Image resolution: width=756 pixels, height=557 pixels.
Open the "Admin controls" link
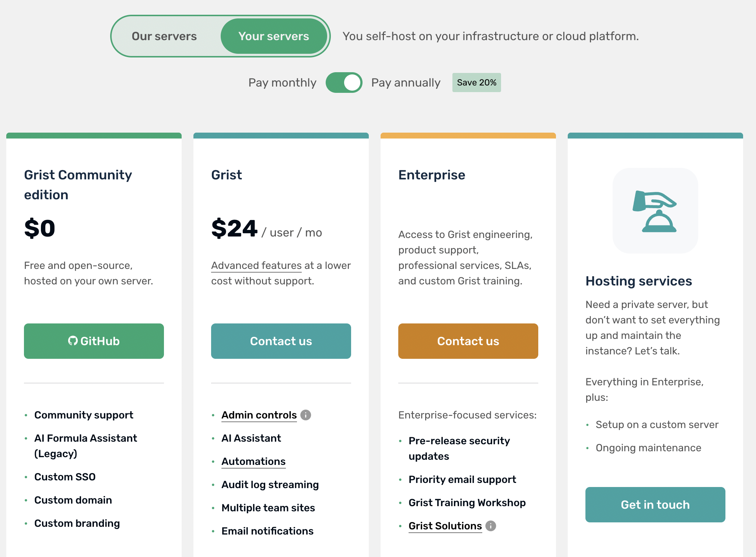click(259, 415)
